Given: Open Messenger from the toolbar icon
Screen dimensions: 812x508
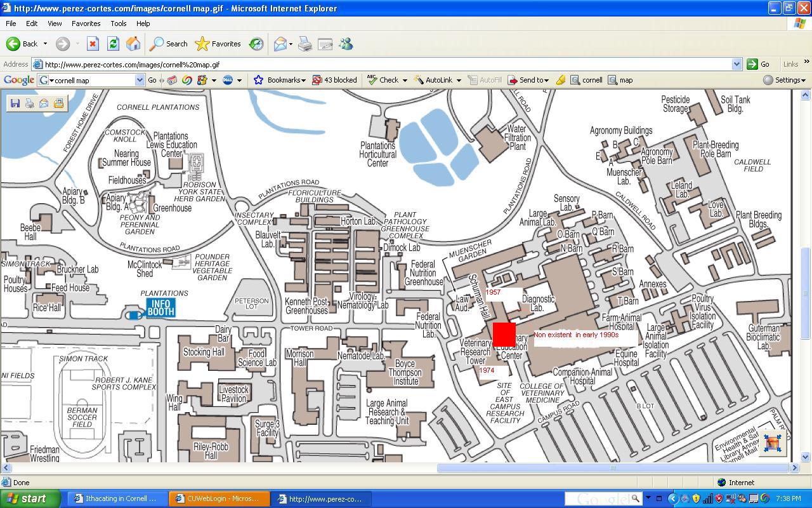Looking at the screenshot, I should coord(346,44).
